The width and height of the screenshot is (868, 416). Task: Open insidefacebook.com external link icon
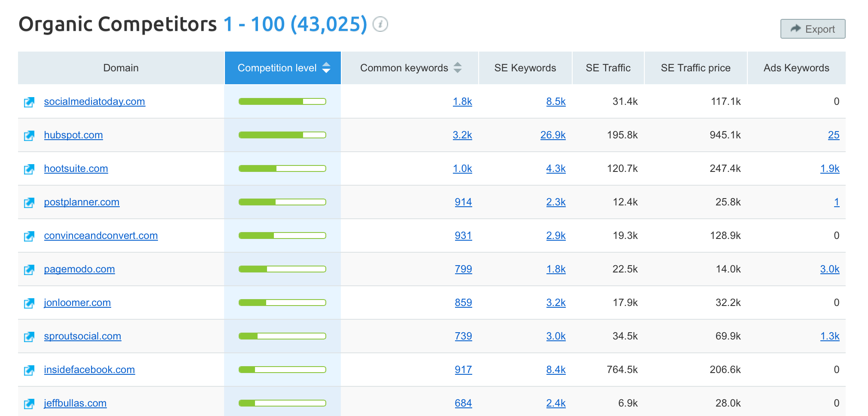point(29,370)
